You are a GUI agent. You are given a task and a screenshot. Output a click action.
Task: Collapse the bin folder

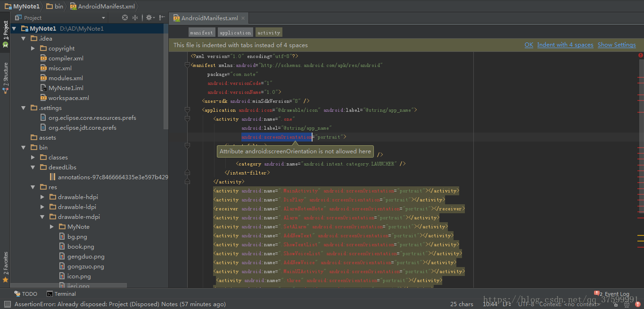(24, 148)
